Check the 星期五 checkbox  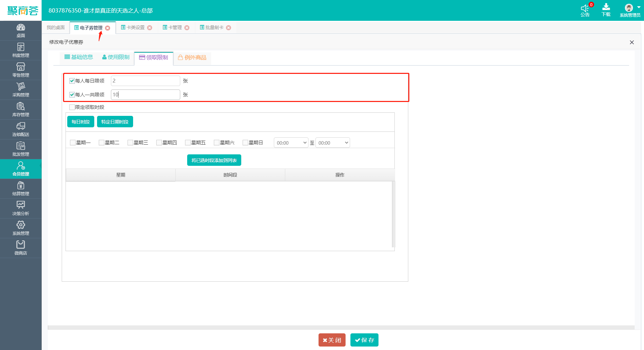point(188,143)
